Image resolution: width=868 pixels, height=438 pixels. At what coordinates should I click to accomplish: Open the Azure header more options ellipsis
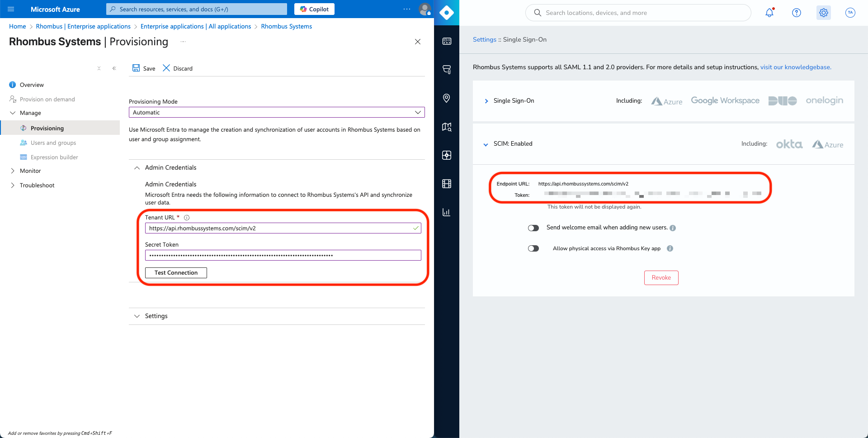[x=407, y=9]
